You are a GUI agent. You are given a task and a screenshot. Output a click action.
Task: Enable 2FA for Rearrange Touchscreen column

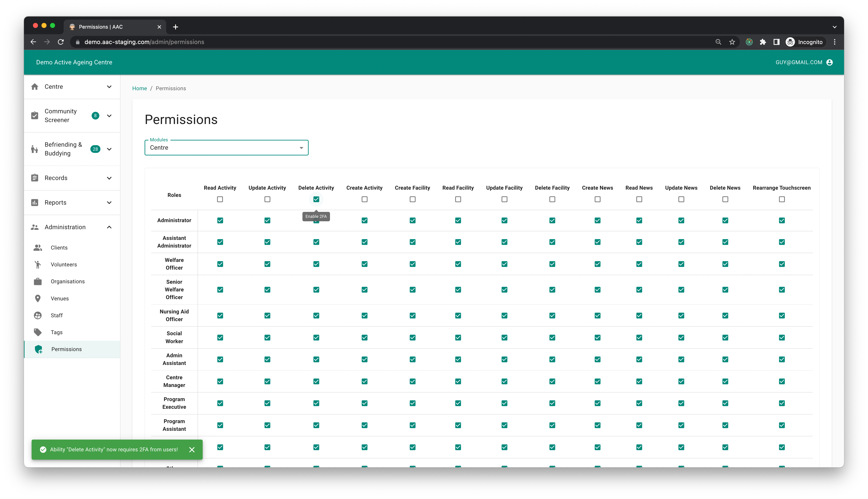782,199
